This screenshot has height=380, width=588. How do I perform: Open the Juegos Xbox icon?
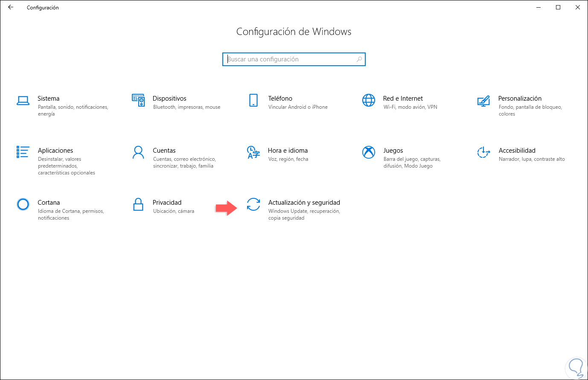click(369, 152)
